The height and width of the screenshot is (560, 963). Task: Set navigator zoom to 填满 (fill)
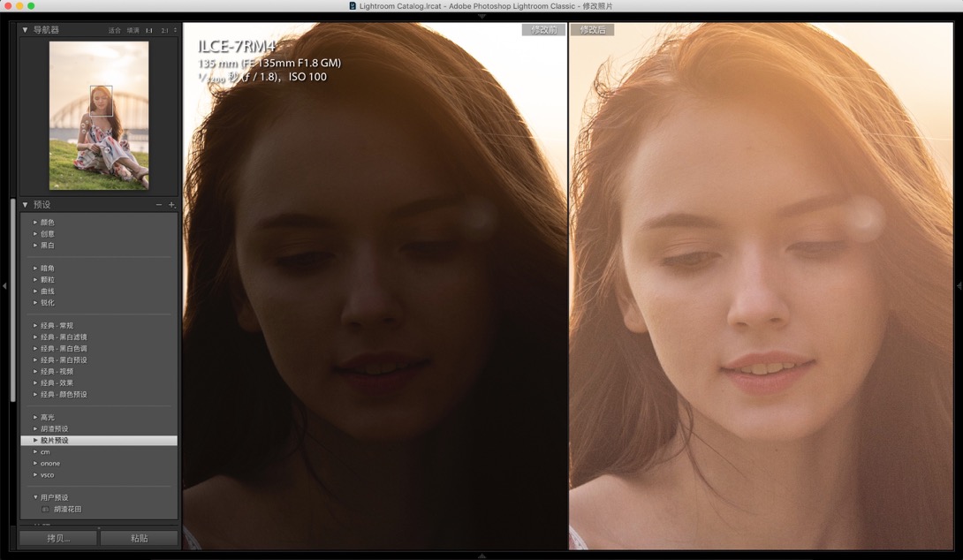133,30
